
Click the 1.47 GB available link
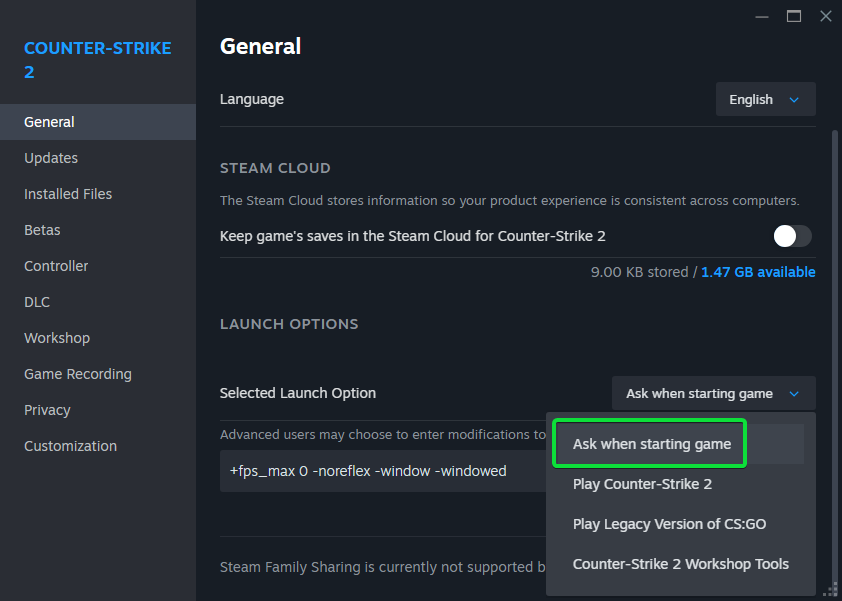pos(758,272)
